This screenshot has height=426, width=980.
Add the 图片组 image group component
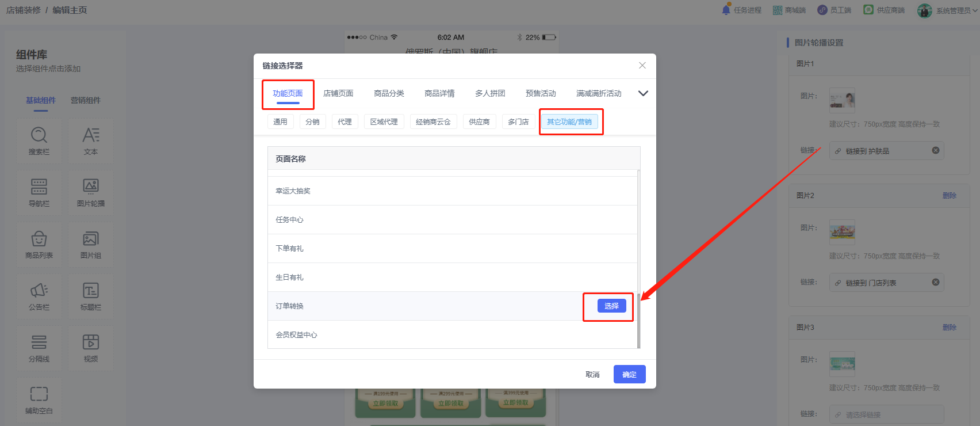[91, 245]
